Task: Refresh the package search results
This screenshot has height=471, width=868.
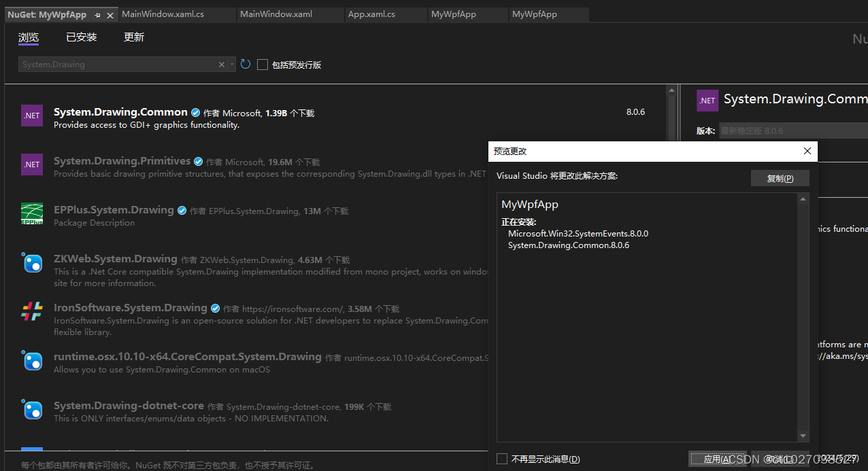Action: click(x=245, y=63)
